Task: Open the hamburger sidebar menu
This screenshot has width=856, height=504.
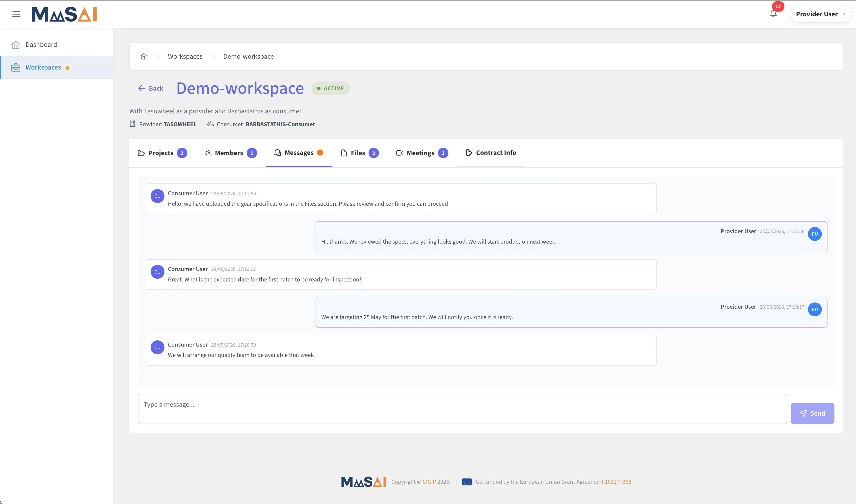Action: [x=16, y=14]
